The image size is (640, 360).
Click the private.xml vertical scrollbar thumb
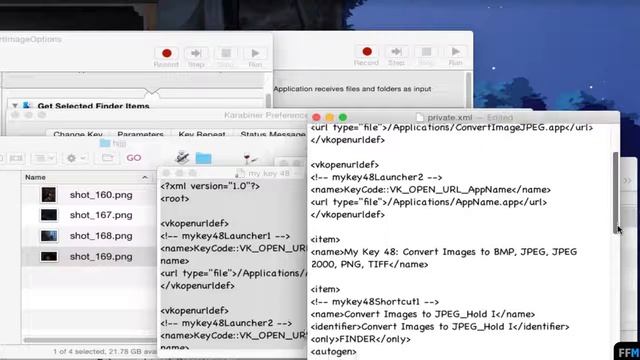tap(616, 193)
